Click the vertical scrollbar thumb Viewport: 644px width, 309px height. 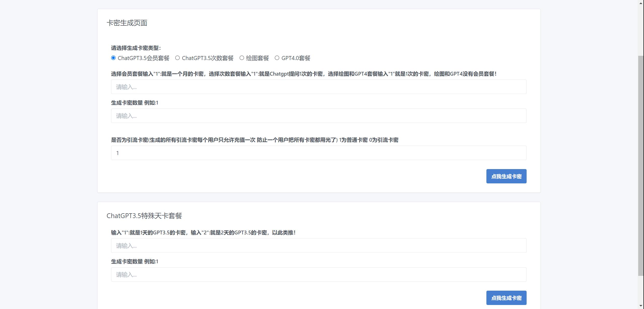[641, 166]
